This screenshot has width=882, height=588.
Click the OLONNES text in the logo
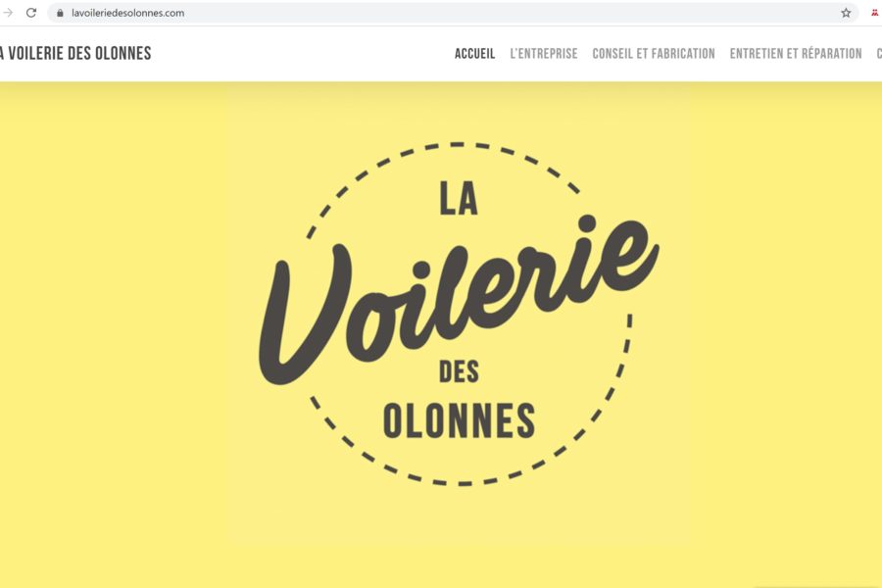coord(459,420)
